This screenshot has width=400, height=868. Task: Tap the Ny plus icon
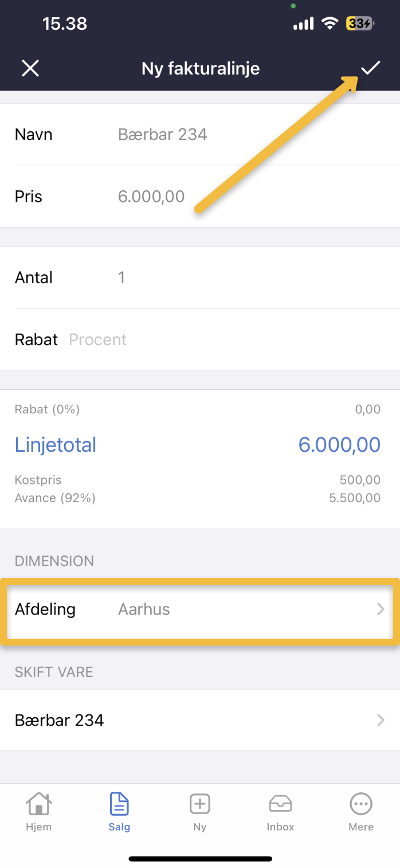pyautogui.click(x=199, y=804)
